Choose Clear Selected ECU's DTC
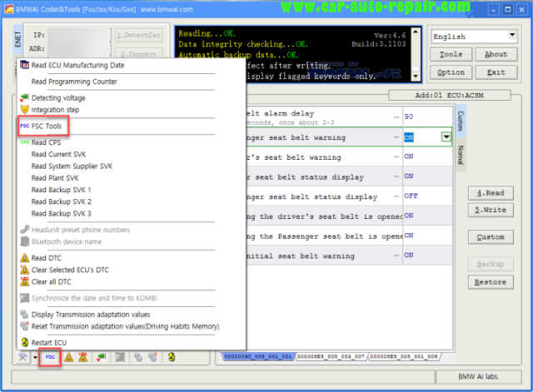 [x=70, y=270]
